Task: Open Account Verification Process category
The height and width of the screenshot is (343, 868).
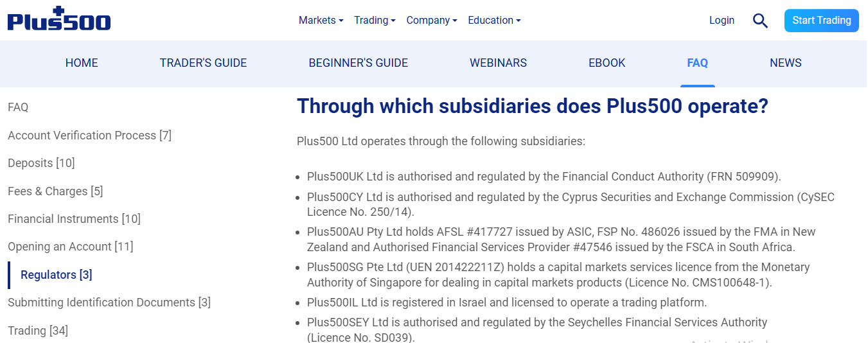Action: pos(89,136)
